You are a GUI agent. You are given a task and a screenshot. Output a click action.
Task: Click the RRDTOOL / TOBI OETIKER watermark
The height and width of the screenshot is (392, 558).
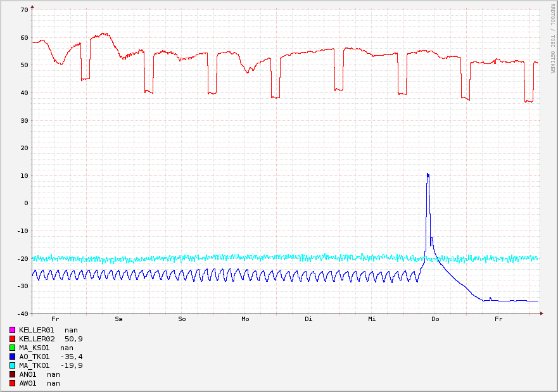coord(552,38)
